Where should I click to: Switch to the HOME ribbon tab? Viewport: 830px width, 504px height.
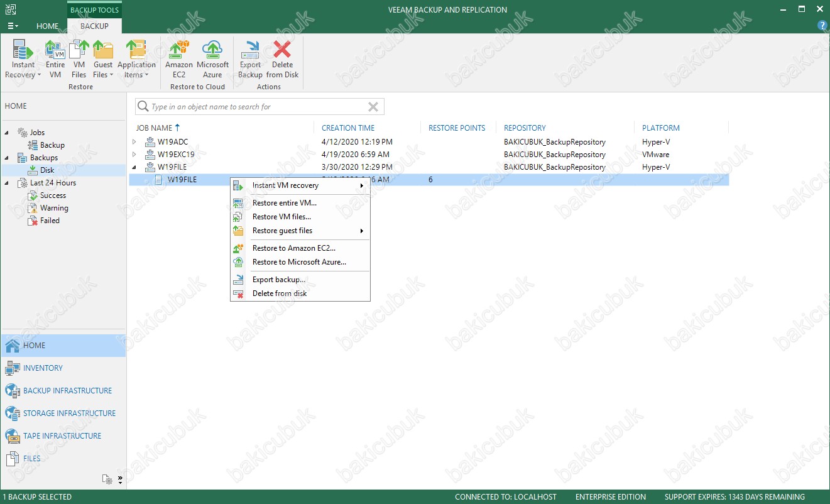point(48,26)
